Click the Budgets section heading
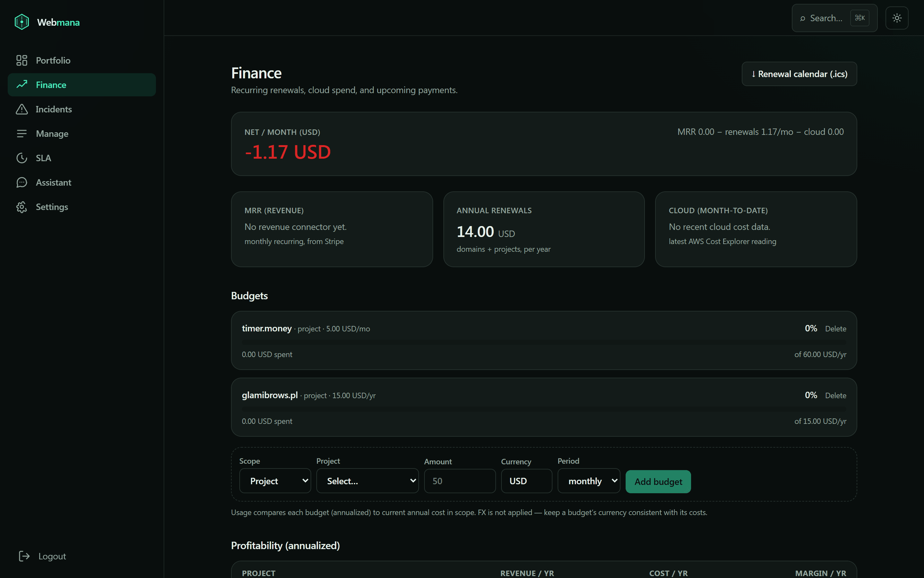Viewport: 924px width, 578px height. pyautogui.click(x=249, y=296)
